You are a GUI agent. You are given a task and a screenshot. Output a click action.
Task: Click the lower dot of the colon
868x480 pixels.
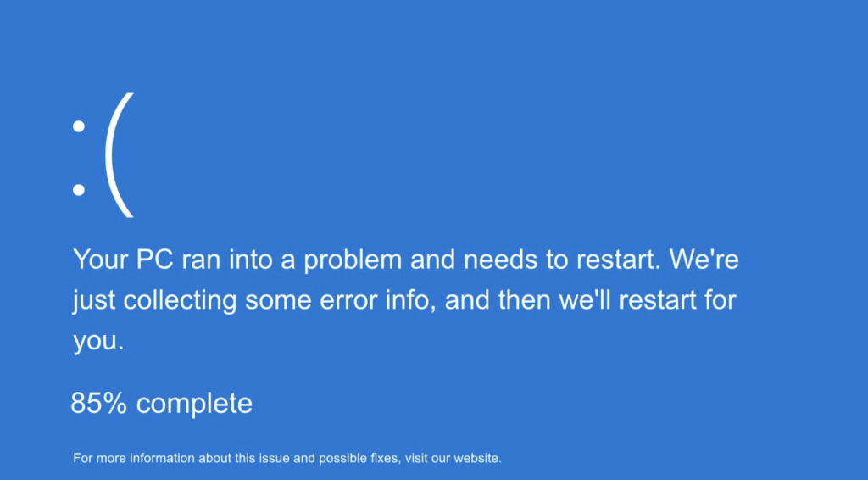[x=79, y=190]
